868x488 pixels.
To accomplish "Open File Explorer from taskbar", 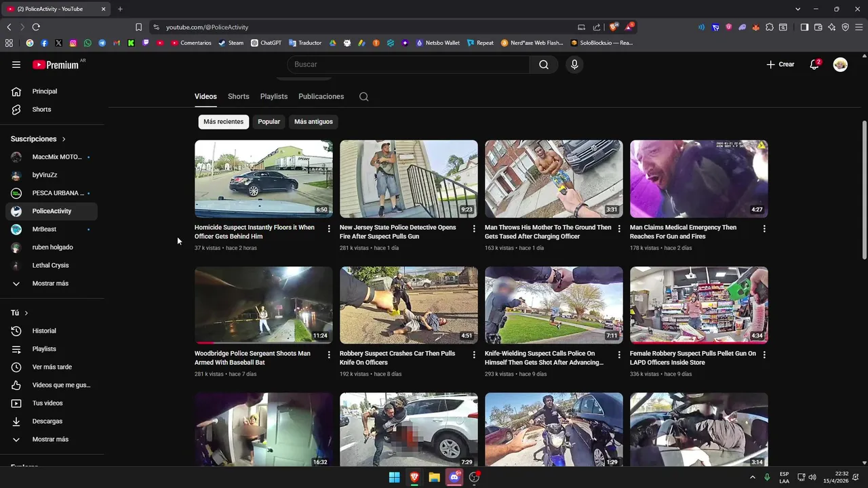I will click(434, 477).
